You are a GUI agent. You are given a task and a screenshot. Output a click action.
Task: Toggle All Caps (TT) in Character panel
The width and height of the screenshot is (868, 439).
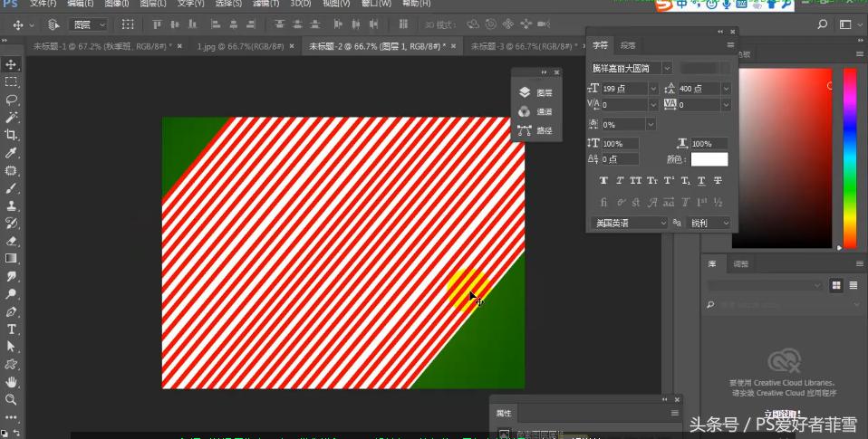[635, 181]
